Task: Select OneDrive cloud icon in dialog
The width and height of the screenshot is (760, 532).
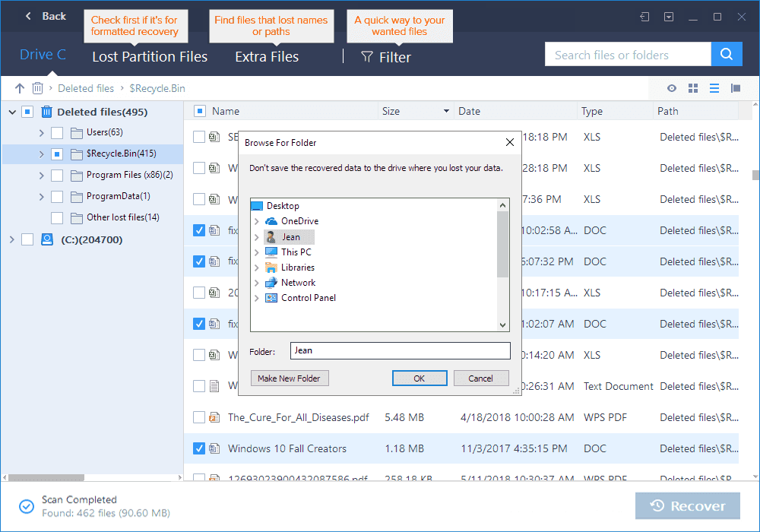Action: point(271,221)
